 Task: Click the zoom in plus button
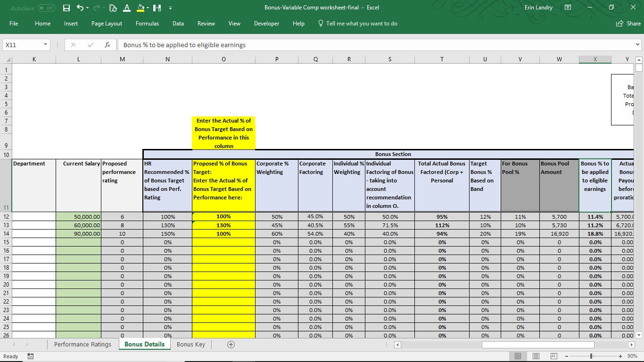tap(620, 356)
